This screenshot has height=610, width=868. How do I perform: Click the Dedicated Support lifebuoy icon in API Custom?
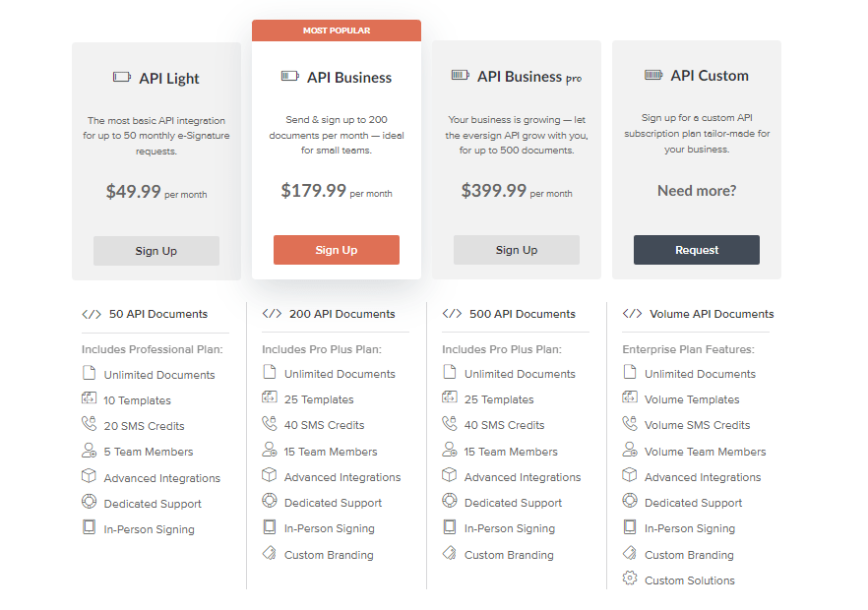630,502
